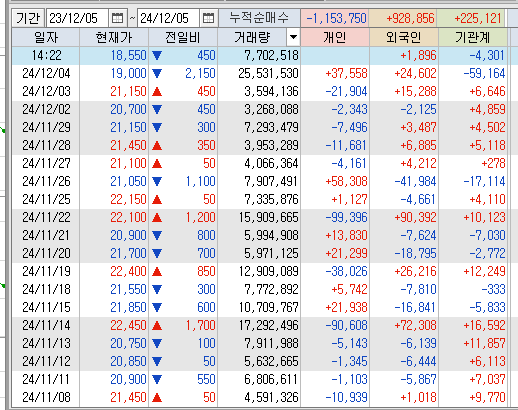Select the 24/11/11 date row
This screenshot has width=518, height=410.
(x=46, y=379)
